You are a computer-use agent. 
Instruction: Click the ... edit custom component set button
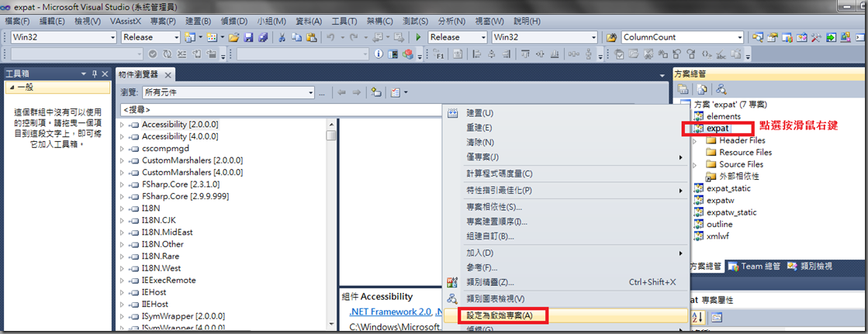322,92
